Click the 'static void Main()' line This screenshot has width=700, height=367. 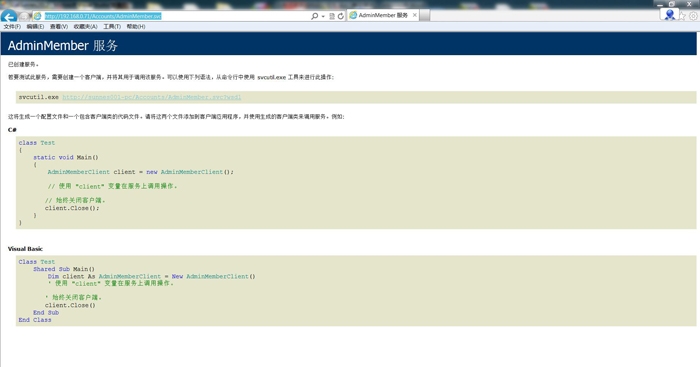(x=66, y=157)
